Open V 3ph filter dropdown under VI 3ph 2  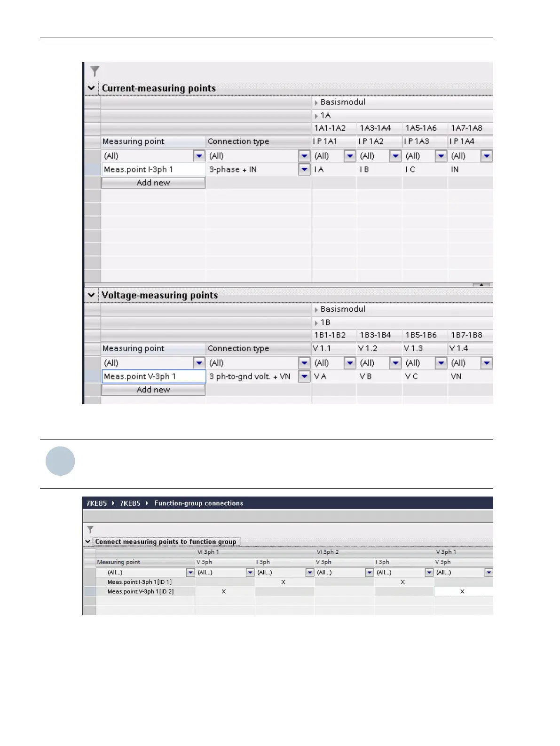click(370, 573)
